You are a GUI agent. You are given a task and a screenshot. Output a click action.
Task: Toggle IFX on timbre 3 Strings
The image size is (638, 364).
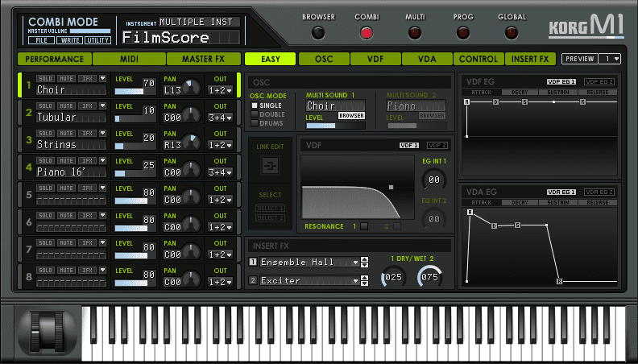[88, 133]
